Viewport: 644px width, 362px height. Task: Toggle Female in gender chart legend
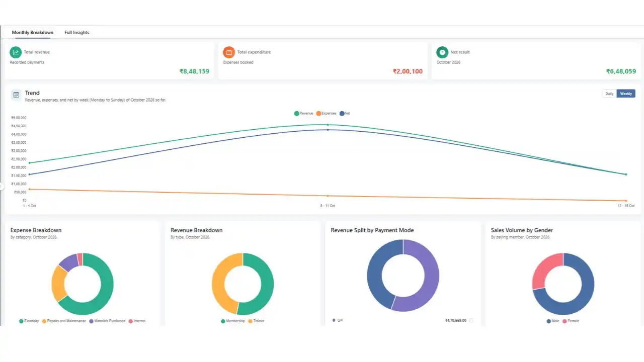[571, 321]
